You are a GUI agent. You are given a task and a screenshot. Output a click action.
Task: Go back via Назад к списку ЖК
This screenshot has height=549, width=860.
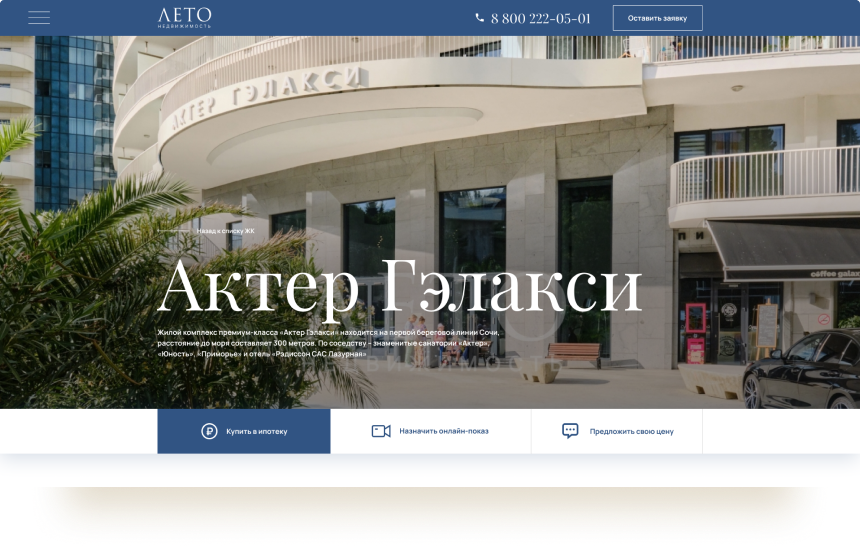[x=225, y=231]
